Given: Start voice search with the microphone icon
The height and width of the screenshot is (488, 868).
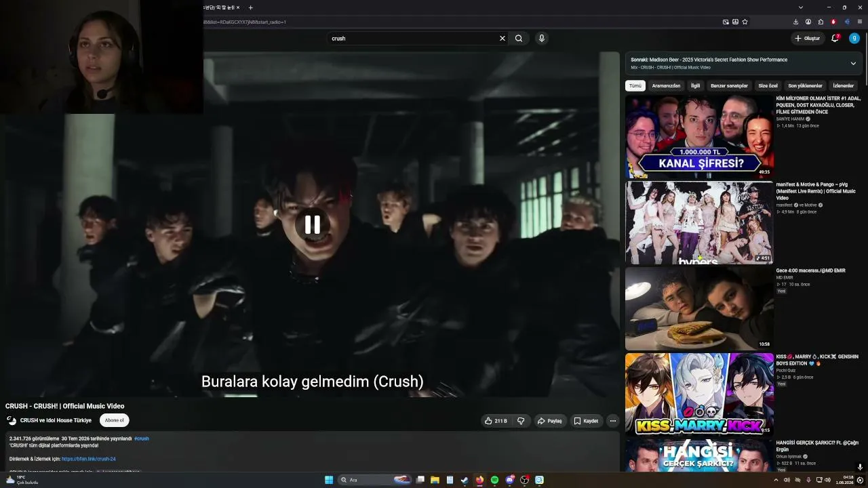Looking at the screenshot, I should click(541, 39).
